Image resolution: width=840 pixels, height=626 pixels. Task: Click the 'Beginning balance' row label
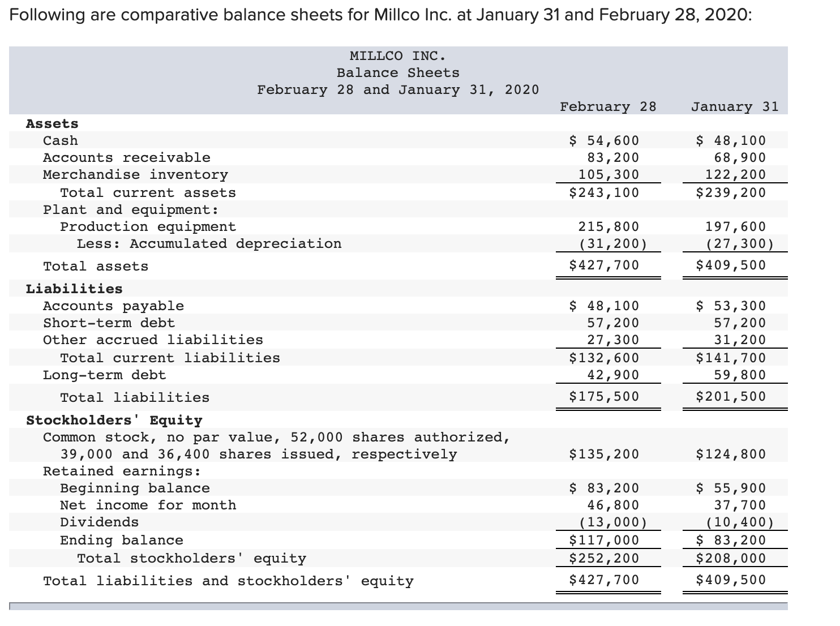(x=135, y=488)
